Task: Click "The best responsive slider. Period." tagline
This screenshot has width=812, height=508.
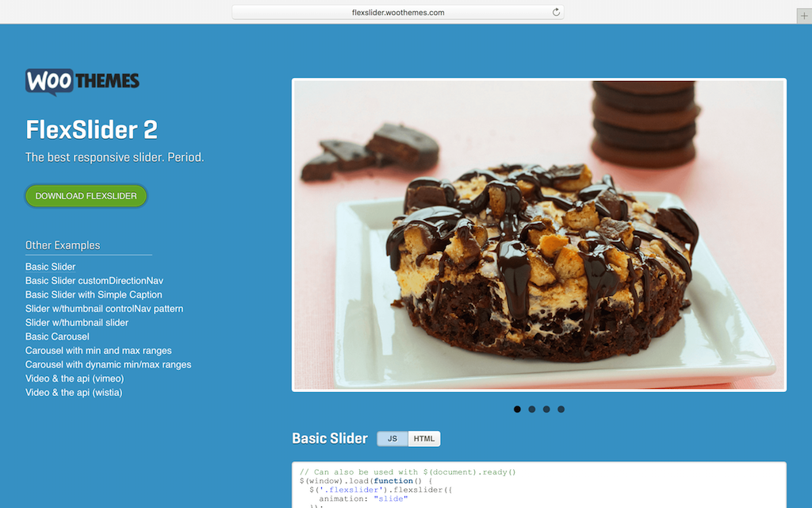Action: [x=114, y=157]
